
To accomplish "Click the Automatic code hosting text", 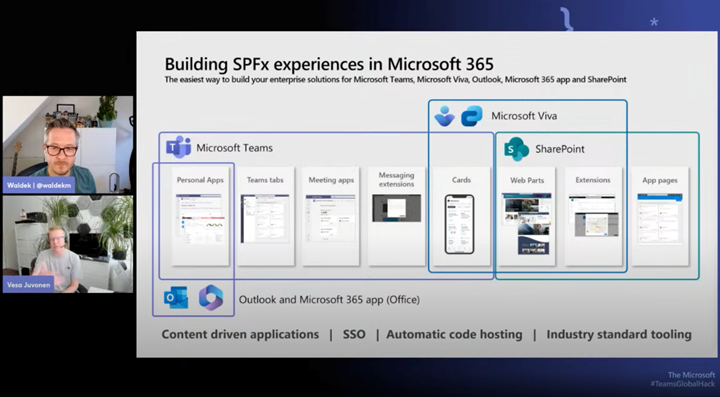I will tap(454, 335).
